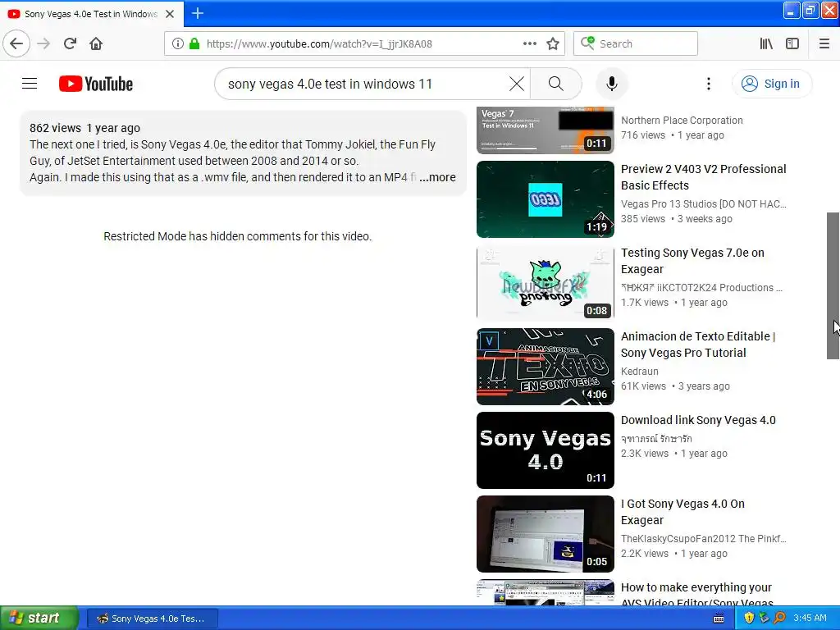Open Sony Vegas 4.0 black thumbnail

pos(546,450)
